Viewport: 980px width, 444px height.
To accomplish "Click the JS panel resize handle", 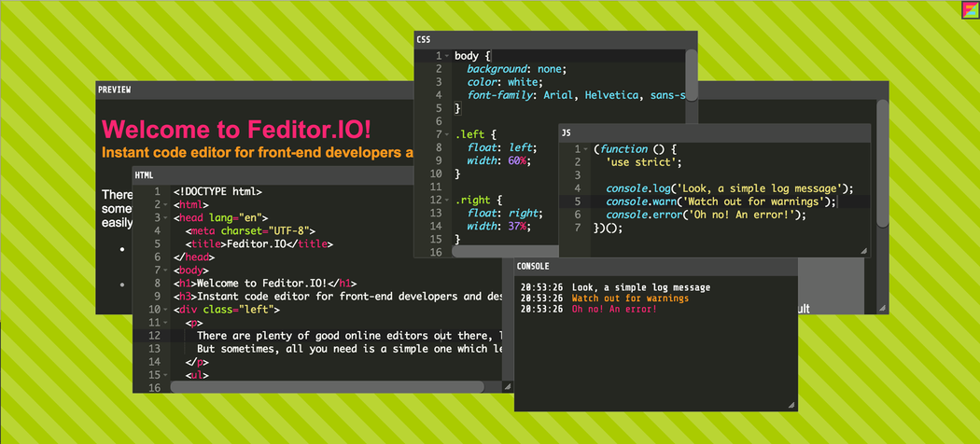I will pyautogui.click(x=863, y=251).
